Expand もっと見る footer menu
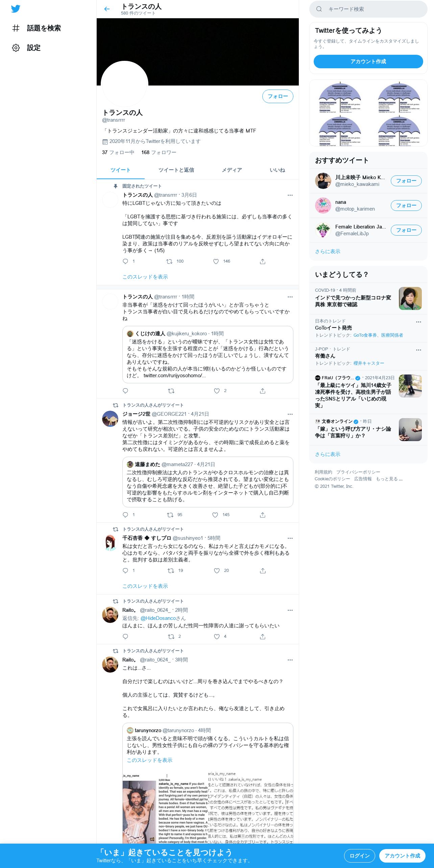This screenshot has height=868, width=434. coord(389,479)
